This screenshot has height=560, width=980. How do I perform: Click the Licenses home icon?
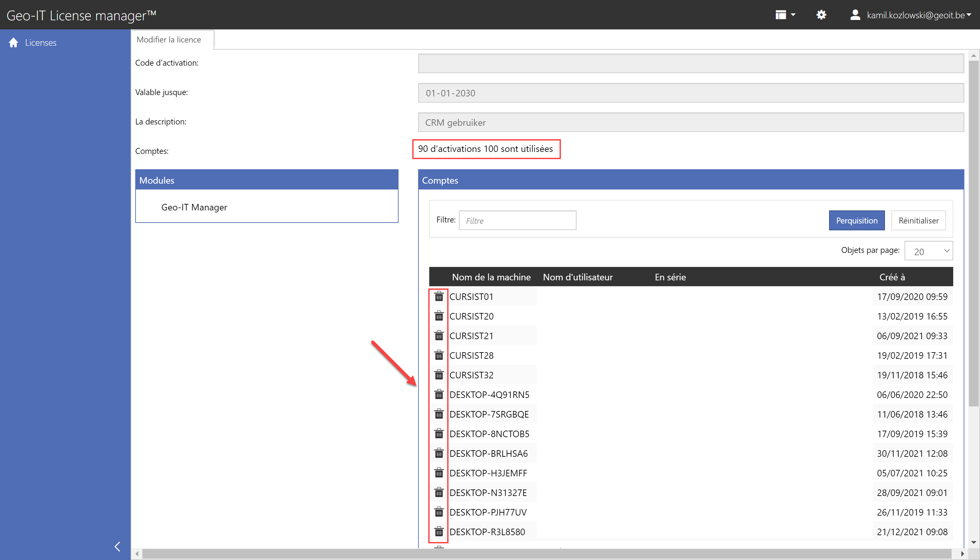click(x=13, y=43)
